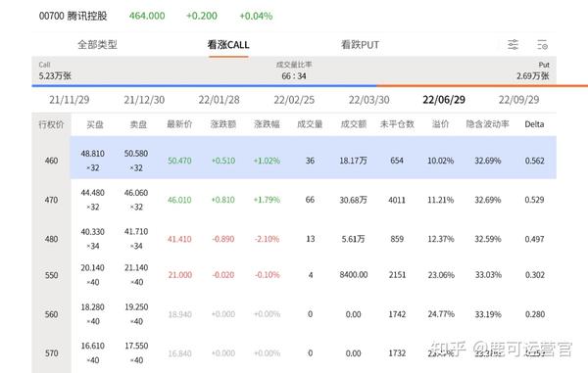Select strike price 470 row
Image resolution: width=588 pixels, height=373 pixels.
294,200
